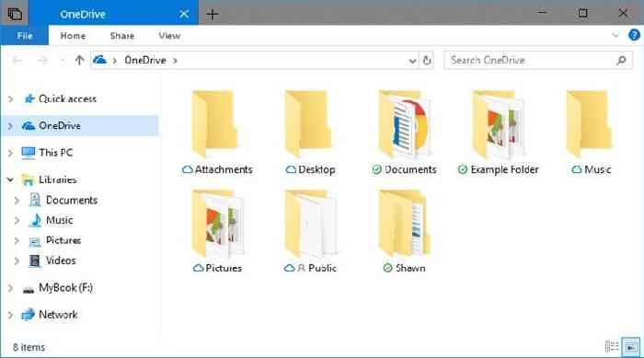Switch to details view icon
Viewport: 644px width, 358px height.
(612, 346)
